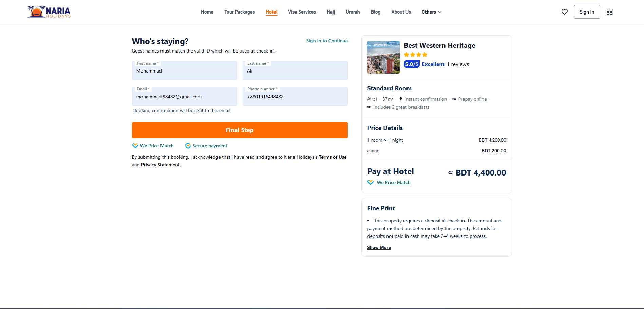Open the Umrah menu item
Viewport: 644px width, 309px height.
[353, 12]
